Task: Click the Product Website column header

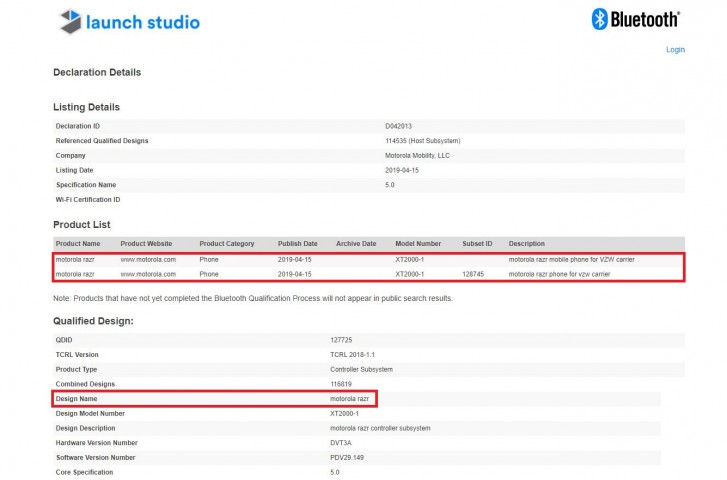Action: (146, 243)
